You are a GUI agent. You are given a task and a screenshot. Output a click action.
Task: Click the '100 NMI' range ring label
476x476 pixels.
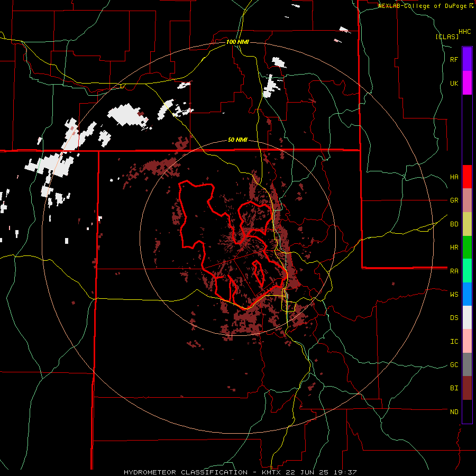point(237,42)
